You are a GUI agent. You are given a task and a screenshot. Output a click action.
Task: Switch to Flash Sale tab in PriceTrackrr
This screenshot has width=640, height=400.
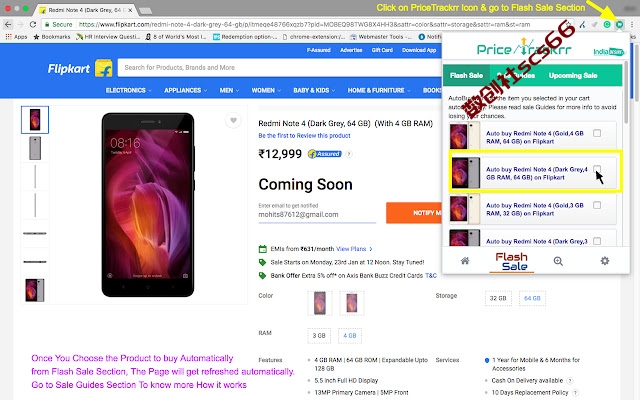[x=466, y=76]
